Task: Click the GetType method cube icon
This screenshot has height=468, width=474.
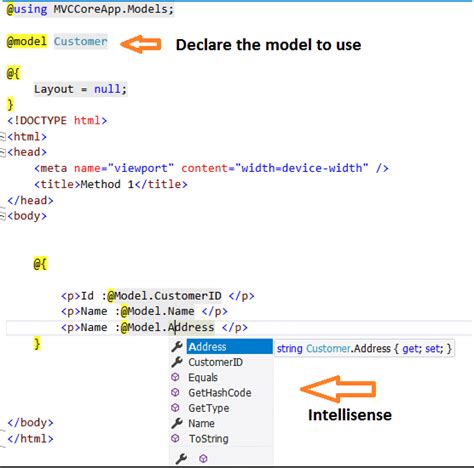Action: (x=175, y=408)
